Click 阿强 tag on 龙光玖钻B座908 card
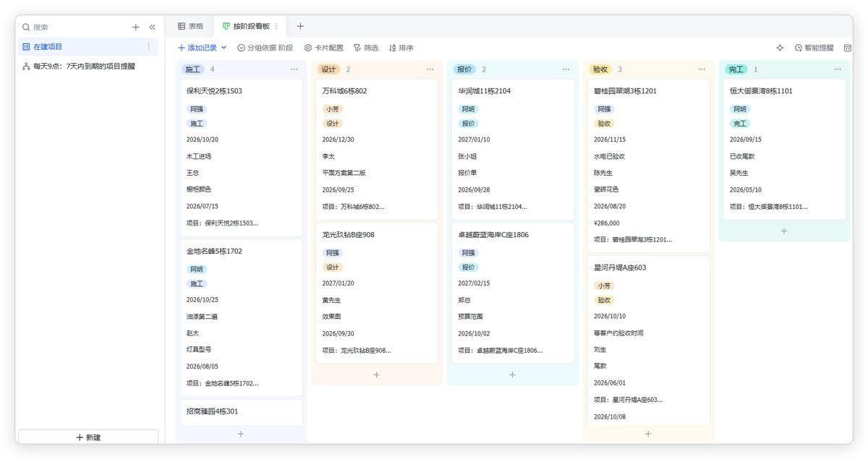The height and width of the screenshot is (459, 868). [332, 253]
